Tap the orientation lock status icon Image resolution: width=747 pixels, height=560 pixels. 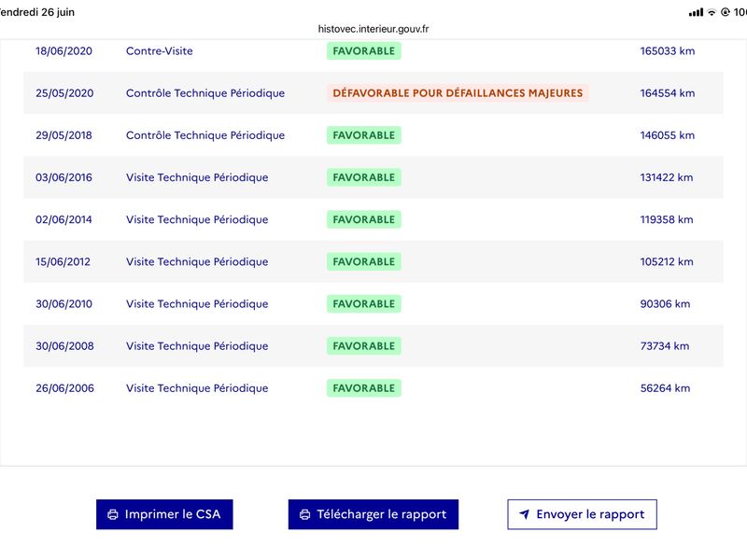point(726,12)
